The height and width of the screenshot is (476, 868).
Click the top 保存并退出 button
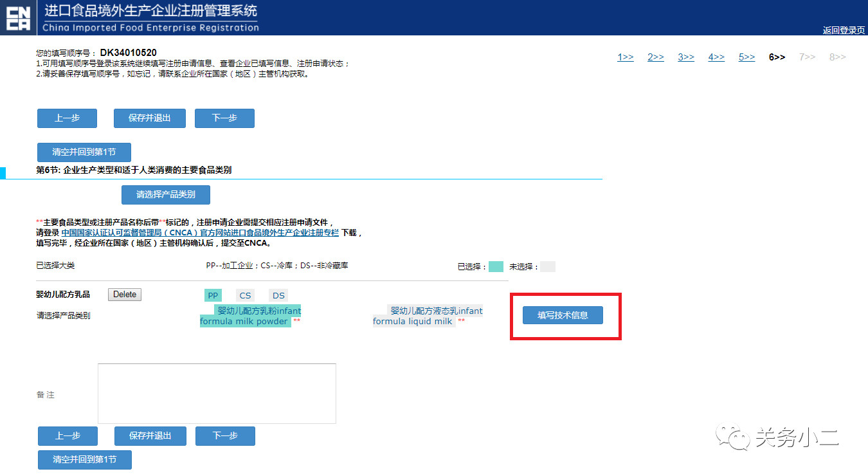pyautogui.click(x=150, y=118)
